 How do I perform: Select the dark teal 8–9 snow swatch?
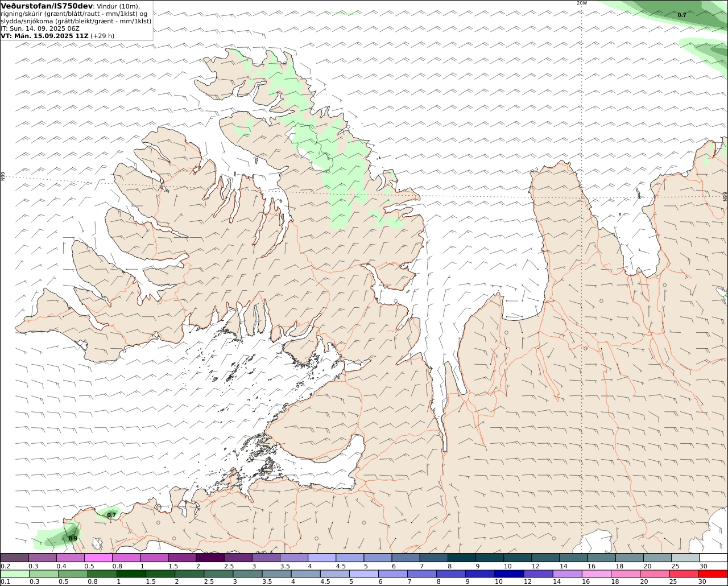[x=462, y=558]
